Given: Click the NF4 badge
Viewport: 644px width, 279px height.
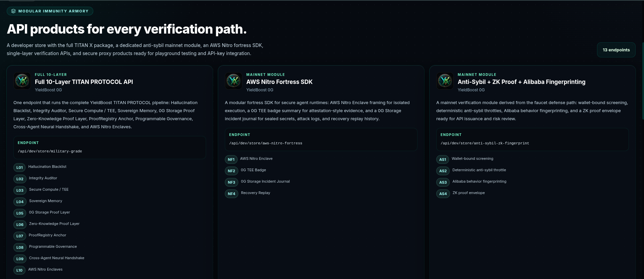Looking at the screenshot, I should 232,194.
